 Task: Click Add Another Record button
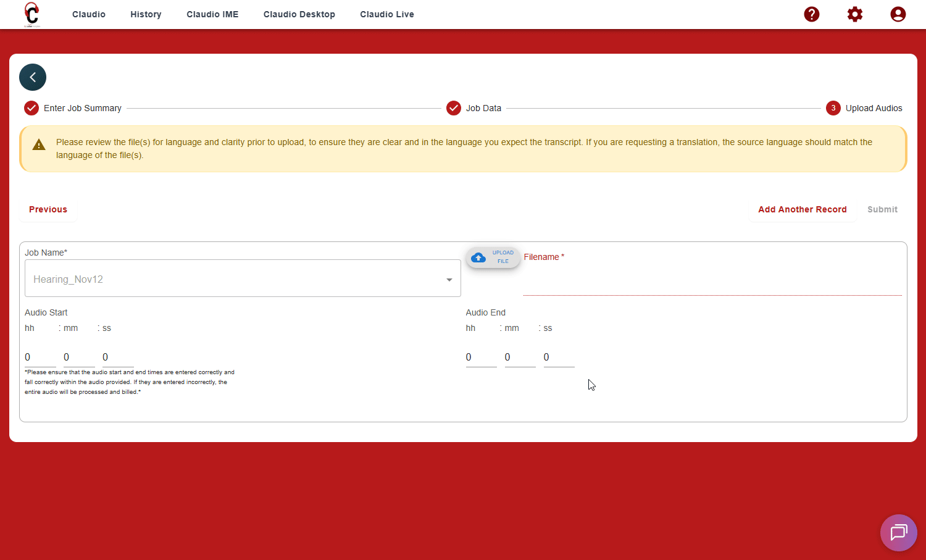[802, 209]
